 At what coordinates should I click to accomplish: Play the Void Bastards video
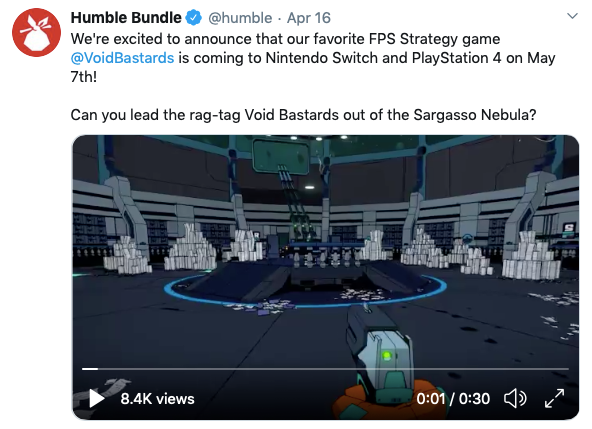[96, 398]
